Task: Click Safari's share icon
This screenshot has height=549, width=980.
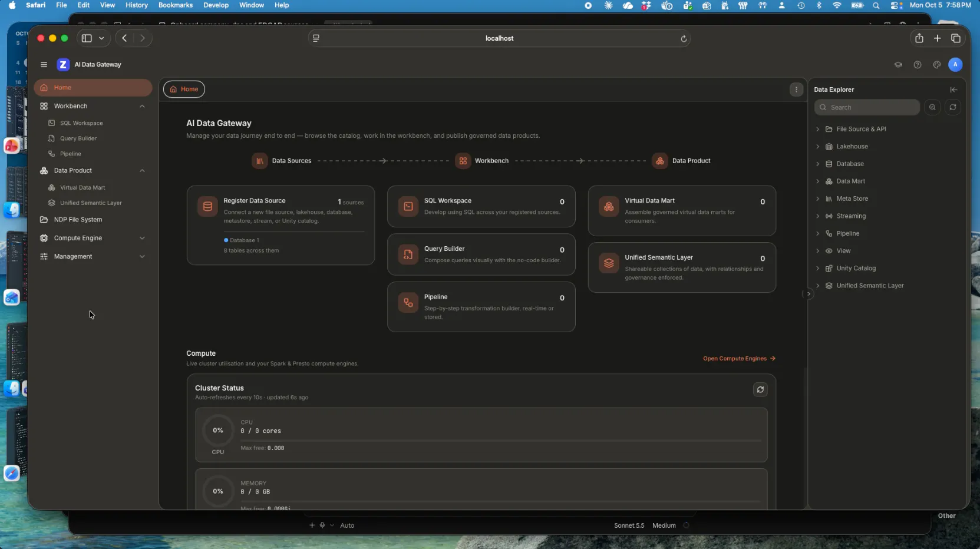Action: point(919,38)
